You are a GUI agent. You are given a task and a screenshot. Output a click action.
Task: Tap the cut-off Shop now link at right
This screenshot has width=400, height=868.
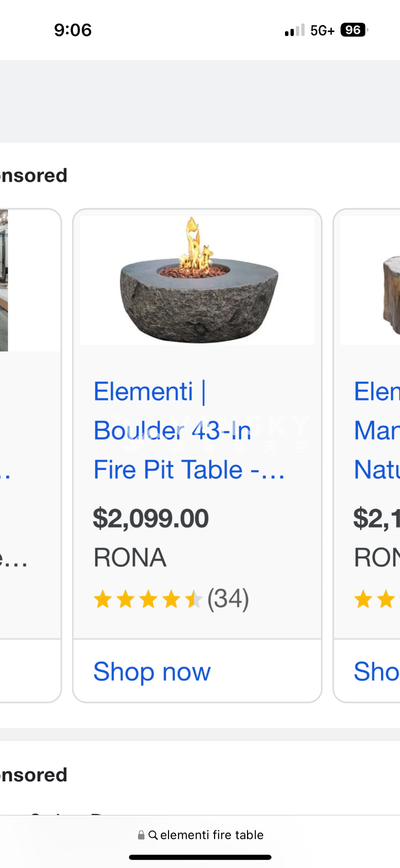(376, 671)
